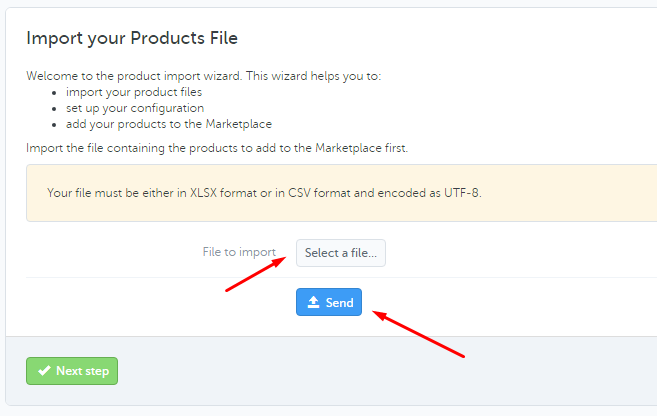
Task: Click the word 'XLSX' in the notice
Action: click(203, 193)
